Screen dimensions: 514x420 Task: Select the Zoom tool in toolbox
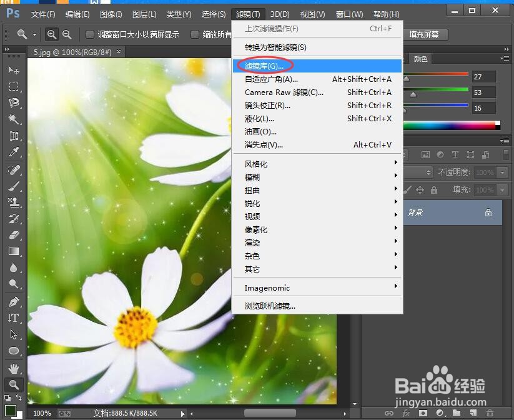pyautogui.click(x=14, y=384)
